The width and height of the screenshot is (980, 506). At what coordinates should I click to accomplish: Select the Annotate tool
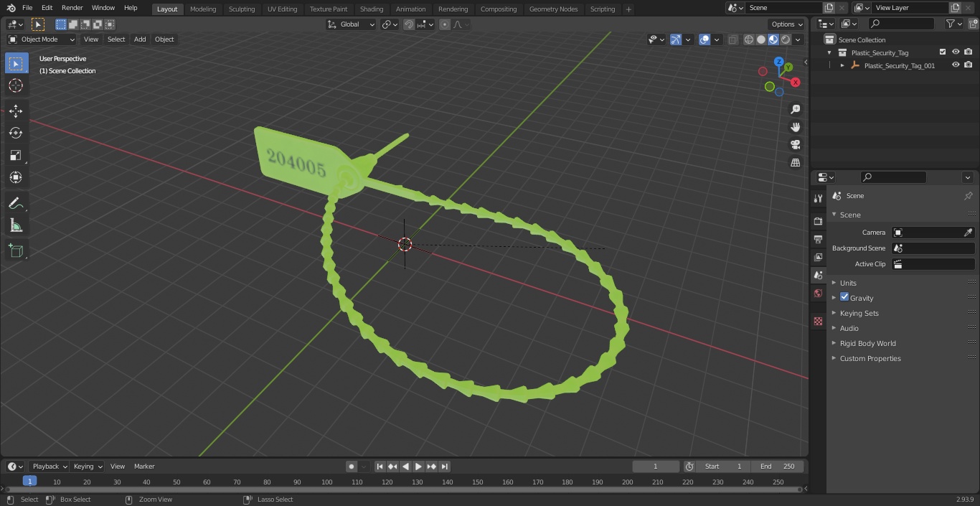pos(17,203)
